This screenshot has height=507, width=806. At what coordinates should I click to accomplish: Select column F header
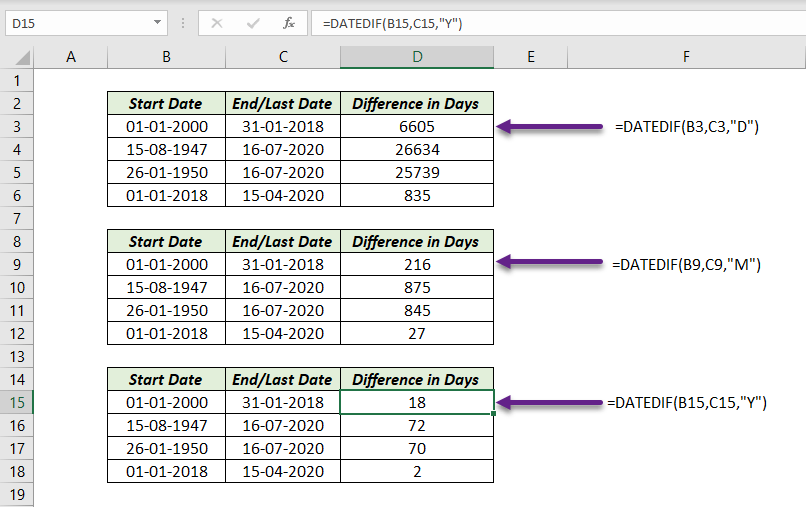[686, 57]
